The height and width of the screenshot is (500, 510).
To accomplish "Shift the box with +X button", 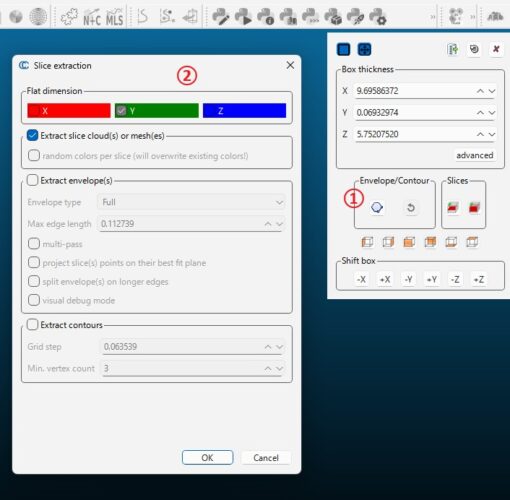I will click(385, 279).
